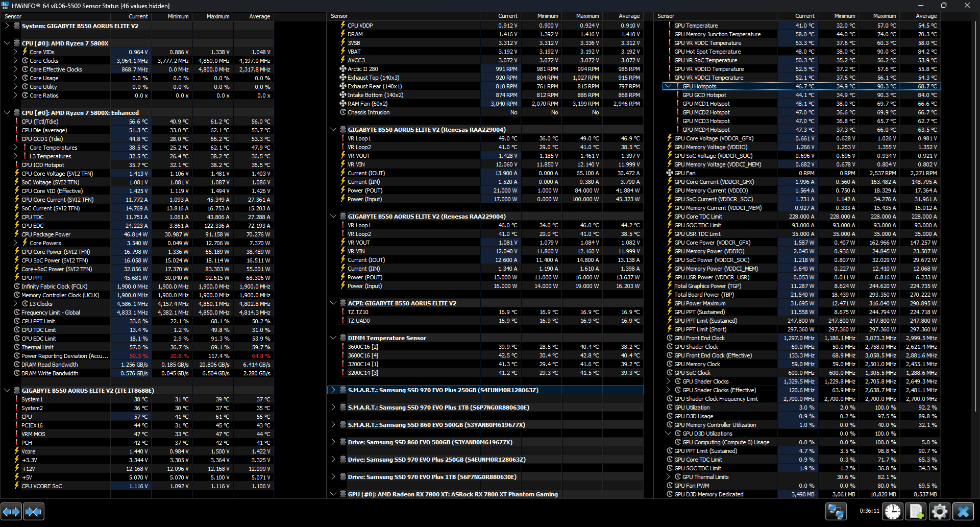Select the Exhaust Top (140x3) row

(x=485, y=78)
